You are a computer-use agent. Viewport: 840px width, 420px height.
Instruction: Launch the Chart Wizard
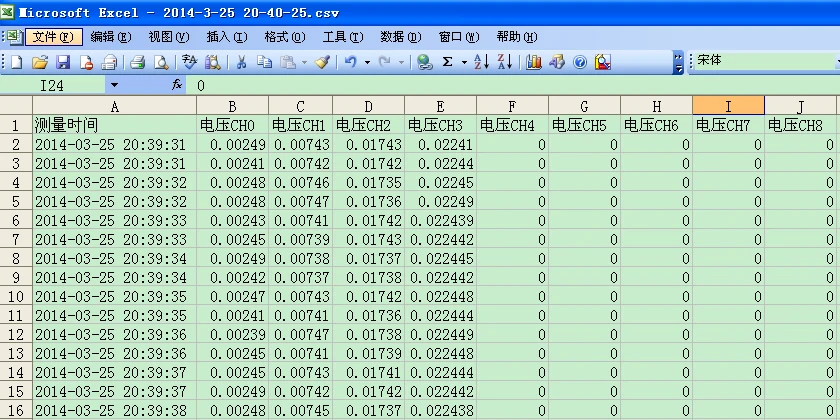pos(534,62)
